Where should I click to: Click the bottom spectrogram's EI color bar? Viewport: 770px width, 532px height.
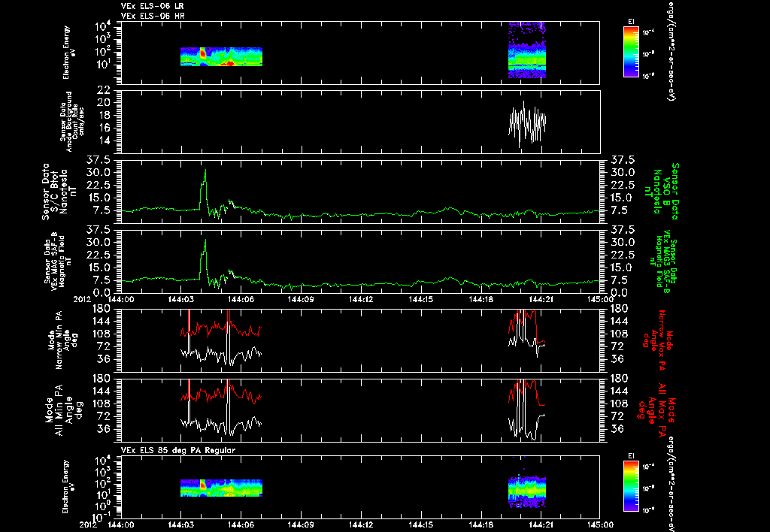point(631,487)
